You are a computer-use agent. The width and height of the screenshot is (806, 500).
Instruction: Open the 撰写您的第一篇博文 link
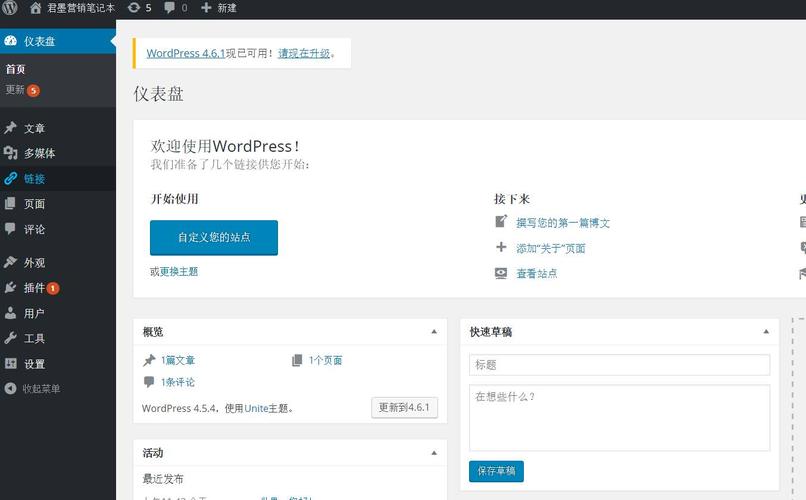point(563,223)
